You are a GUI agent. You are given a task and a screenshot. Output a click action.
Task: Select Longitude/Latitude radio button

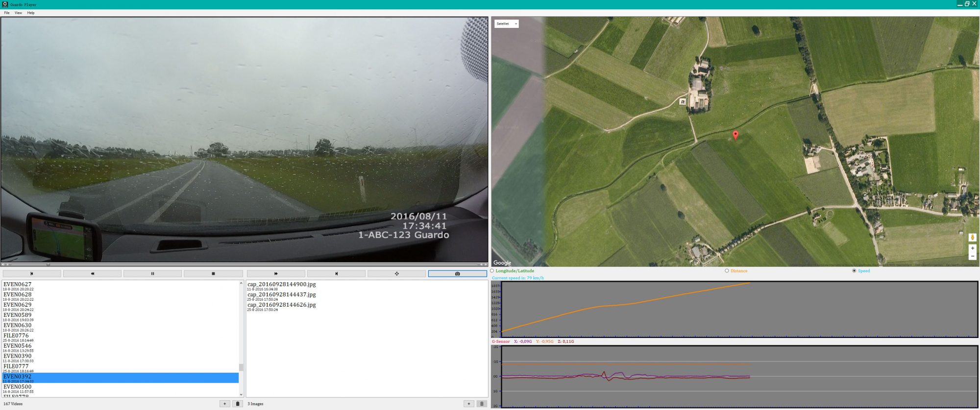pos(492,271)
